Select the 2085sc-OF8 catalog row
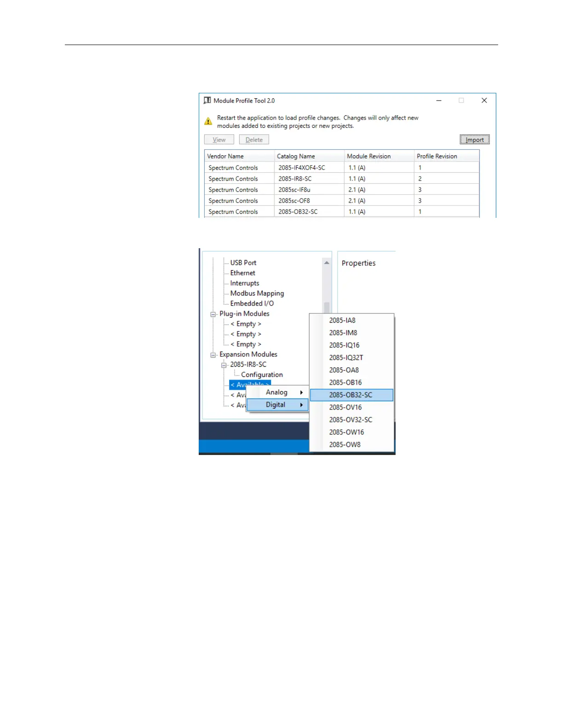The width and height of the screenshot is (563, 728). point(342,201)
